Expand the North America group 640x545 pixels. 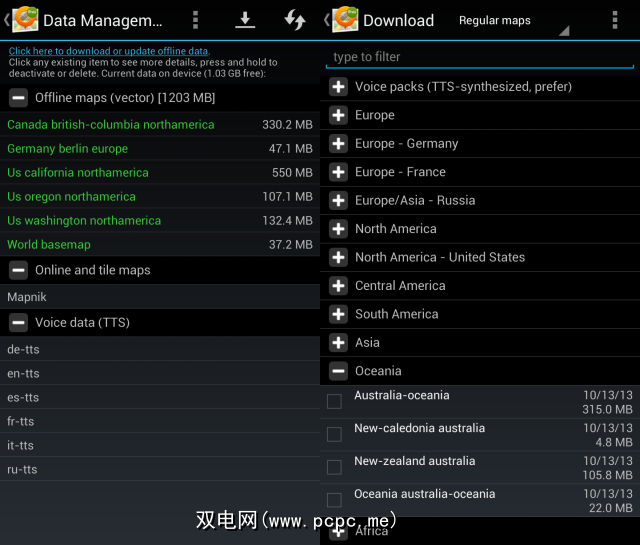click(x=338, y=229)
